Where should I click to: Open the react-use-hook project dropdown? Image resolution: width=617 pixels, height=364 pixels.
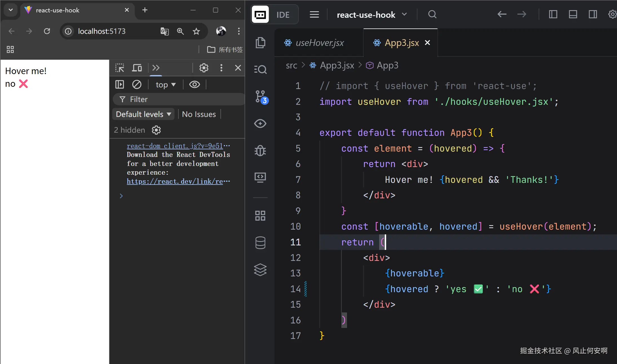[371, 15]
